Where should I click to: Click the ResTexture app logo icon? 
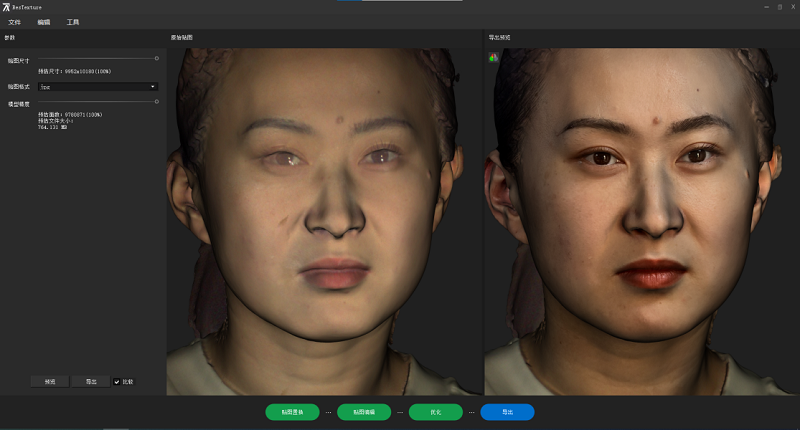tap(6, 7)
